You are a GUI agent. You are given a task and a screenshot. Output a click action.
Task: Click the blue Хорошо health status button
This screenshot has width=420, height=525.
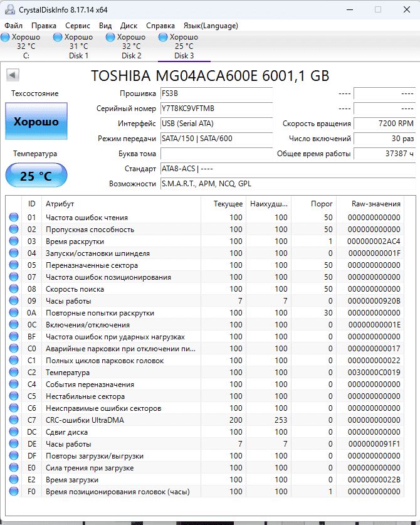click(x=36, y=122)
